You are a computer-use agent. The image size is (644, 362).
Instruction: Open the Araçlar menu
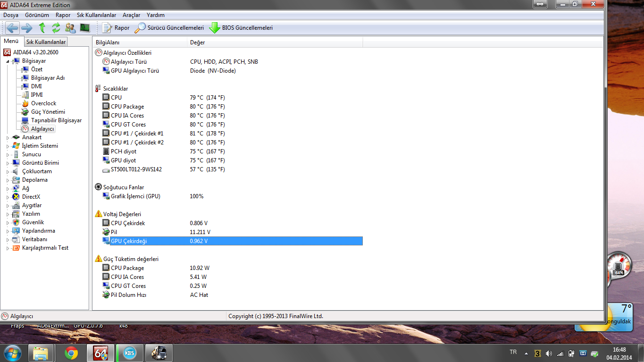131,15
